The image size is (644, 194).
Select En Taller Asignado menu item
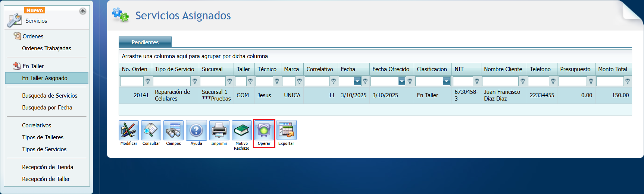tap(47, 78)
